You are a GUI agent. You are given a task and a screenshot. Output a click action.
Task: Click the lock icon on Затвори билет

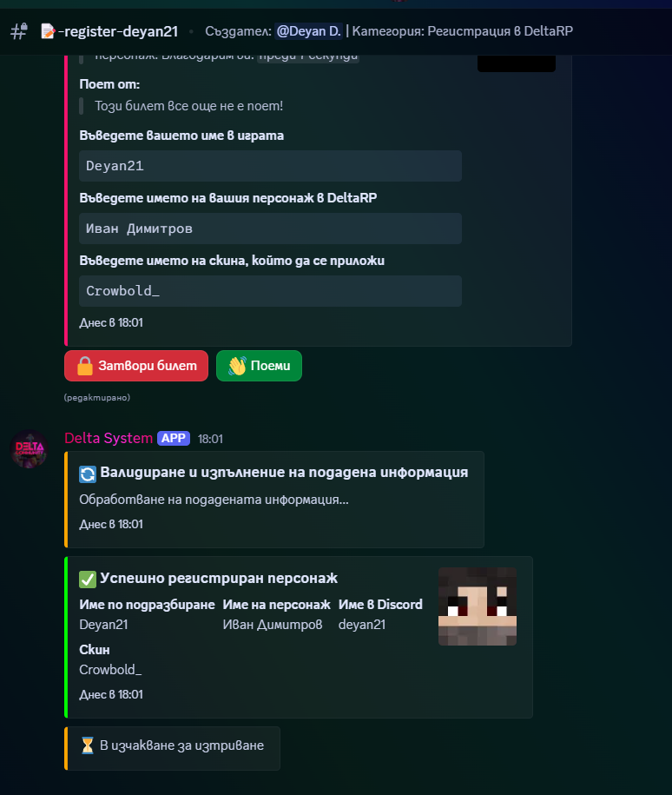[84, 366]
